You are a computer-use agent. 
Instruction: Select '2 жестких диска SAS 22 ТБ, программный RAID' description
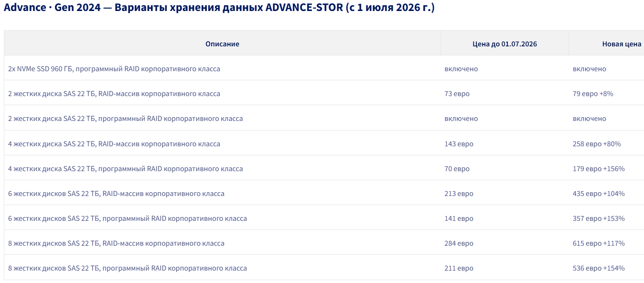tap(125, 119)
